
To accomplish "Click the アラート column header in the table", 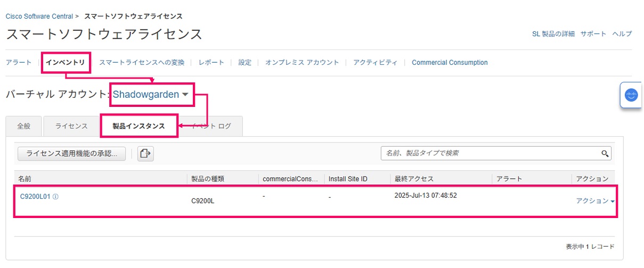I will click(509, 179).
